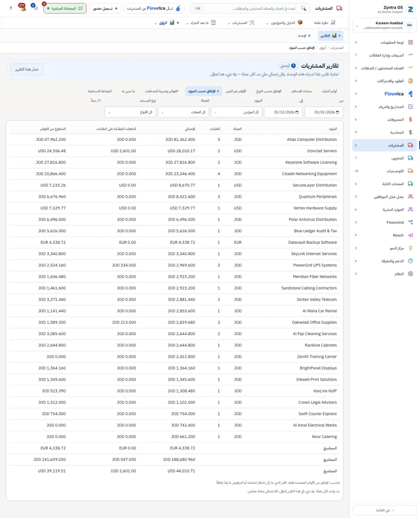The image size is (420, 518).
Task: Click the help badge beside أرشدني
Action: tap(293, 66)
